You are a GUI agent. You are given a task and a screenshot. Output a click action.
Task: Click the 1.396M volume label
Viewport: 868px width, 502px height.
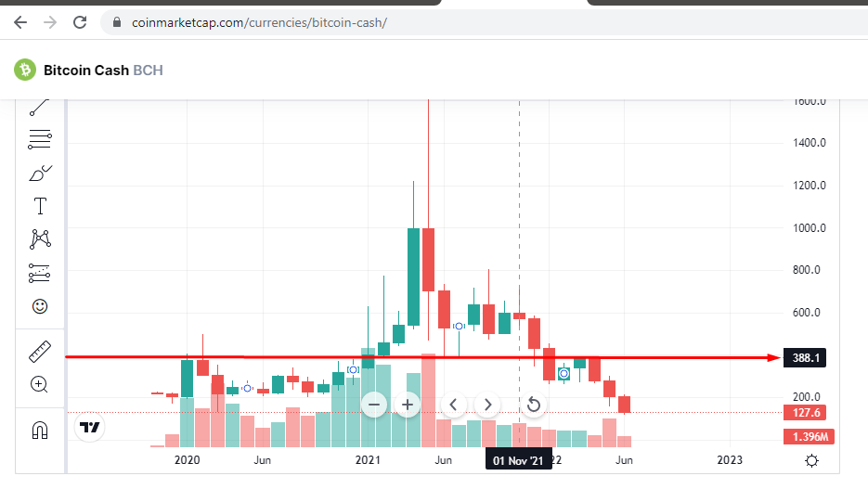pos(809,437)
